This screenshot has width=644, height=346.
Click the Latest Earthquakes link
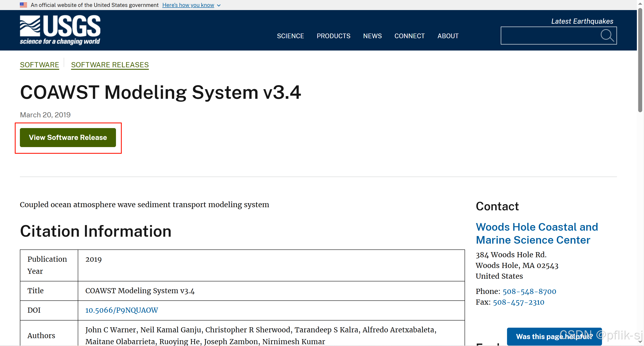582,21
